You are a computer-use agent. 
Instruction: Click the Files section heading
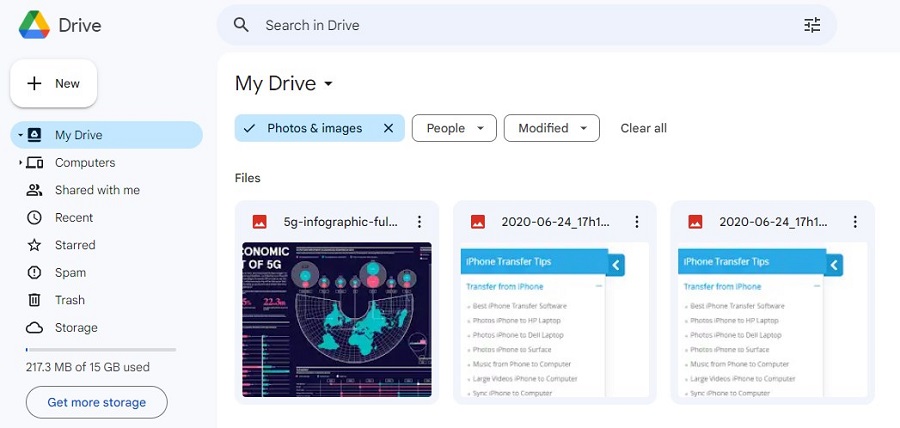click(x=247, y=178)
